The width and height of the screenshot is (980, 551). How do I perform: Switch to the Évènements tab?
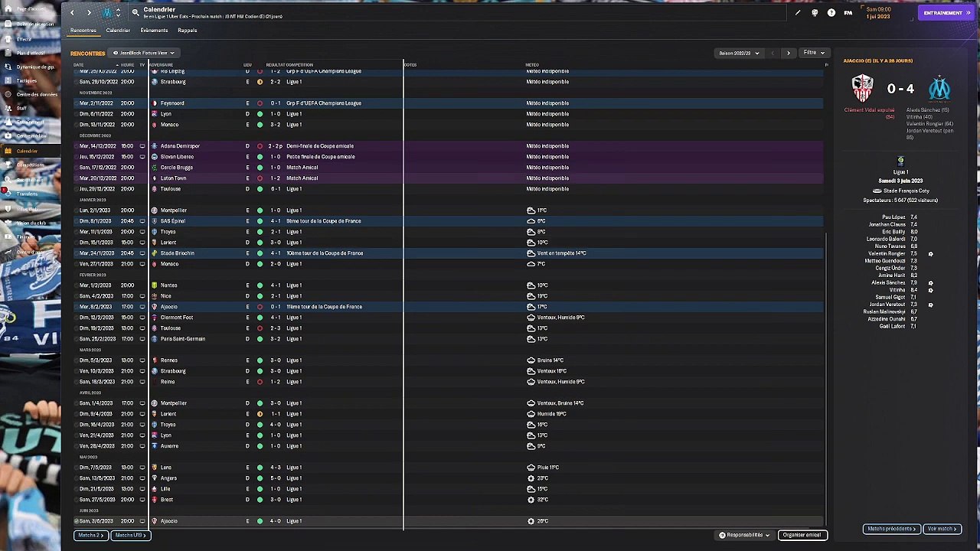tap(154, 31)
